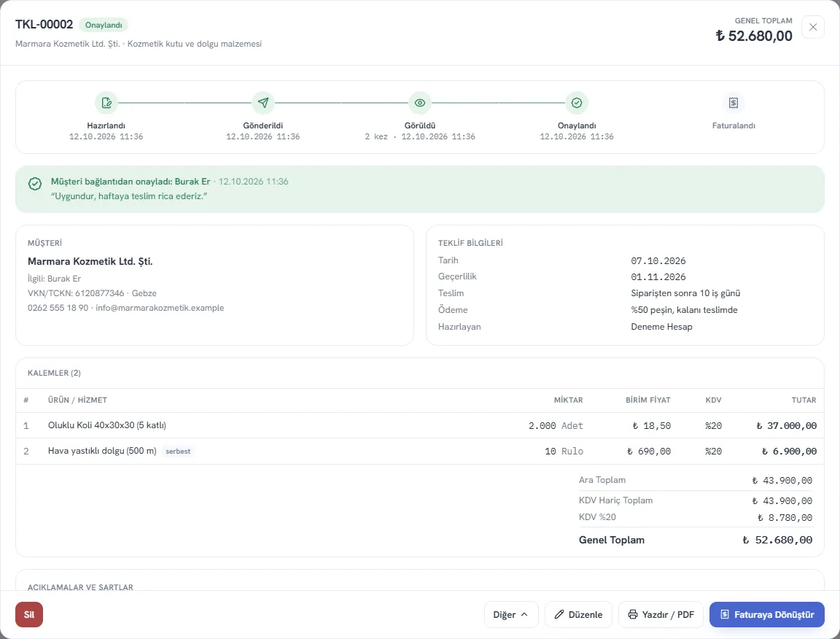Click the Geçerlilik date 01.11.2026
Image resolution: width=840 pixels, height=639 pixels.
point(658,277)
